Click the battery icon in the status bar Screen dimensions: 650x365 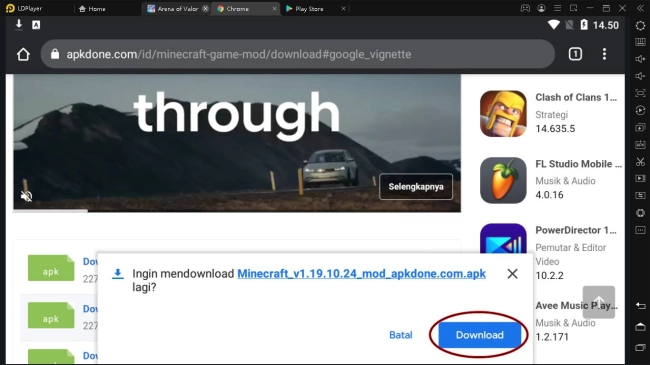click(x=584, y=25)
